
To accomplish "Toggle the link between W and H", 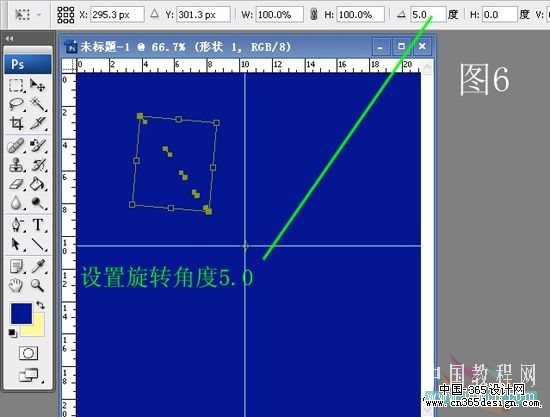I will click(x=314, y=14).
